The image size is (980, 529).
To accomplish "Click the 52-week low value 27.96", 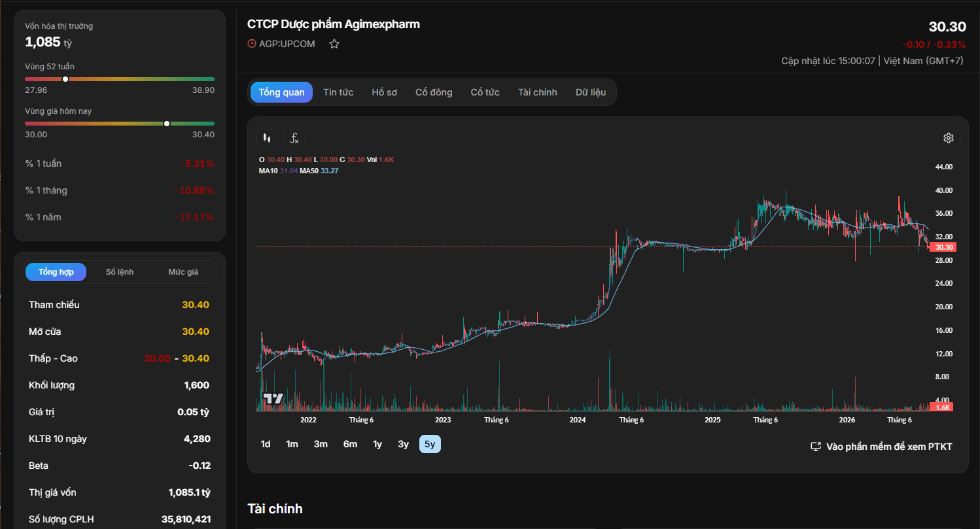I will coord(36,90).
